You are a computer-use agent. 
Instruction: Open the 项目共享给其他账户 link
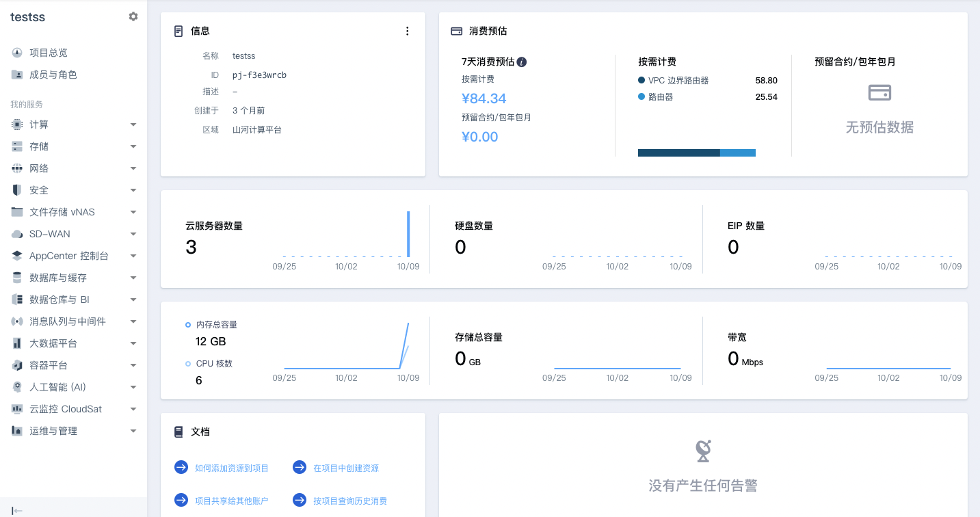tap(232, 501)
